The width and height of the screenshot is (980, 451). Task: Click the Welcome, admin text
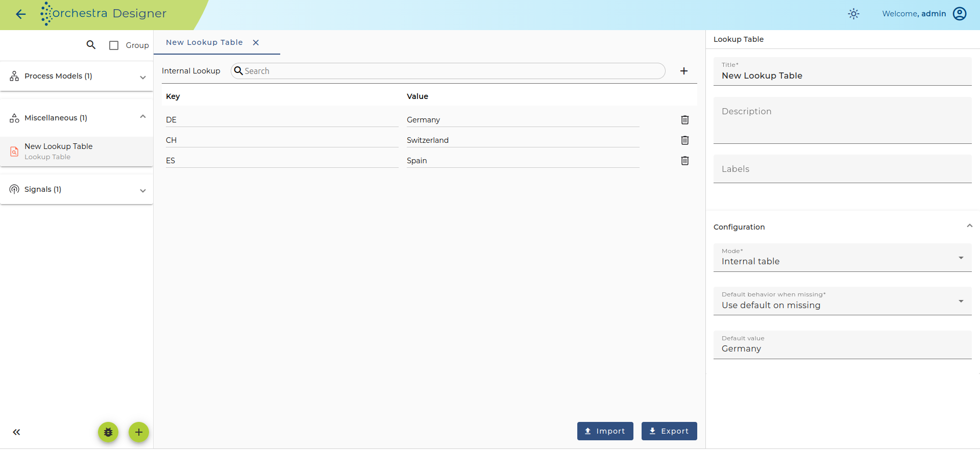click(914, 14)
